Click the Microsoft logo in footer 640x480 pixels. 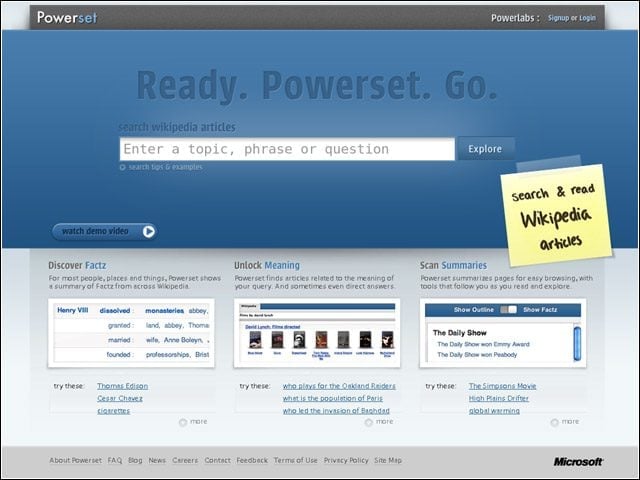578,462
